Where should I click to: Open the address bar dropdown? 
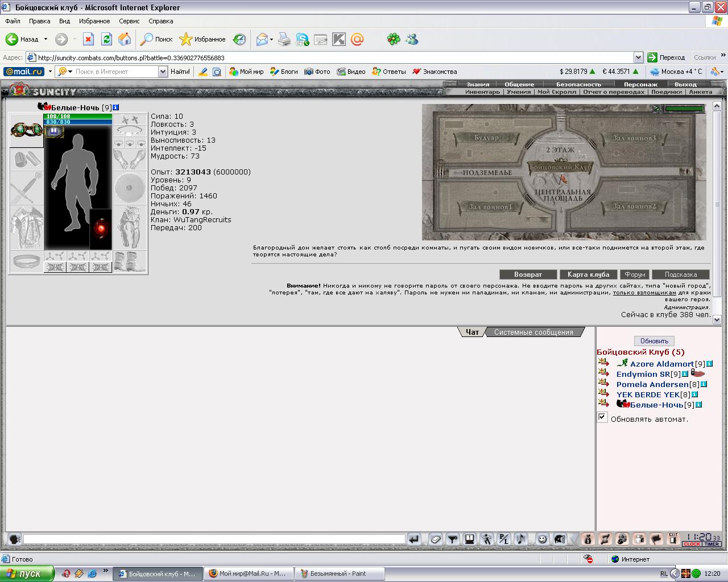tap(638, 57)
